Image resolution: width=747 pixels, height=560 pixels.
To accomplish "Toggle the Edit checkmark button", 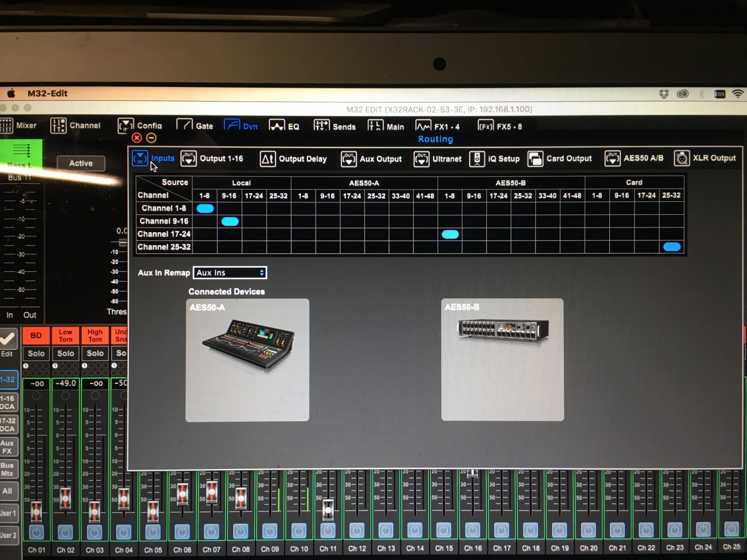I will point(8,339).
